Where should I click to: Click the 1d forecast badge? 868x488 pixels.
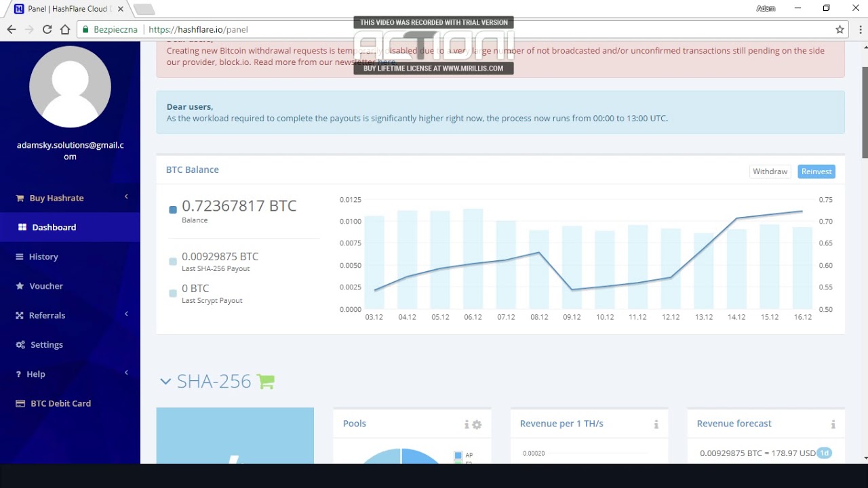(x=824, y=453)
